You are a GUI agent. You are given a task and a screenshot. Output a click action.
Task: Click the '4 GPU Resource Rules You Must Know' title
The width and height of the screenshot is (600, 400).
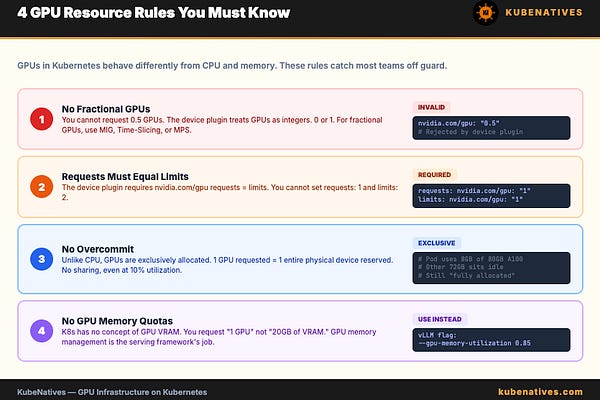click(153, 13)
